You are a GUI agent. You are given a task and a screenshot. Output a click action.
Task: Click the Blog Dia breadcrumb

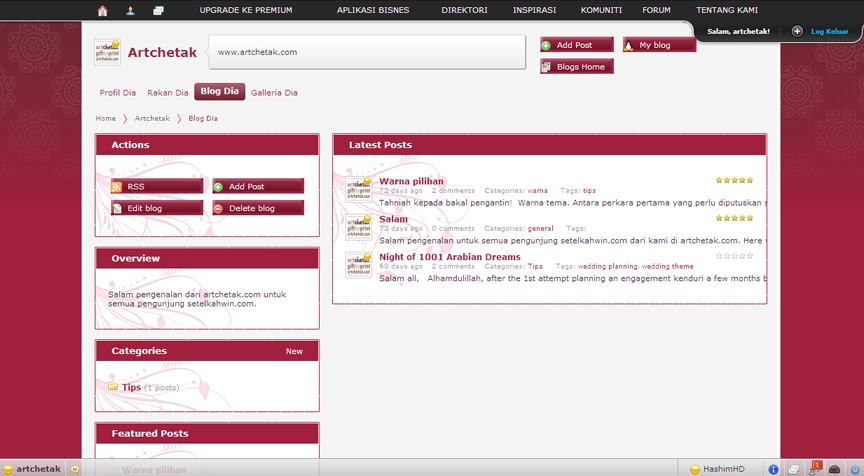tap(203, 118)
